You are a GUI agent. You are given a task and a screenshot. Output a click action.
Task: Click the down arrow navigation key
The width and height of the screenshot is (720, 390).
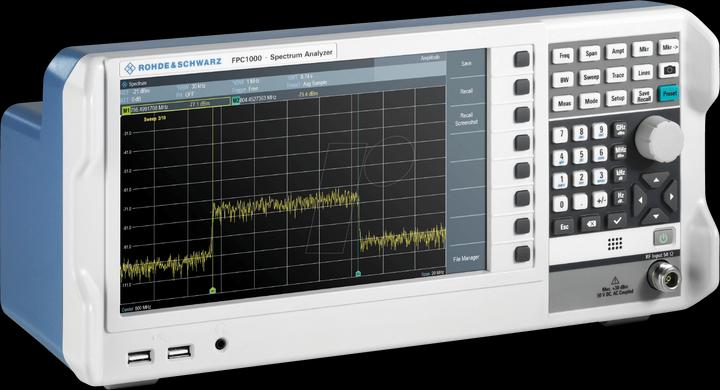656,215
